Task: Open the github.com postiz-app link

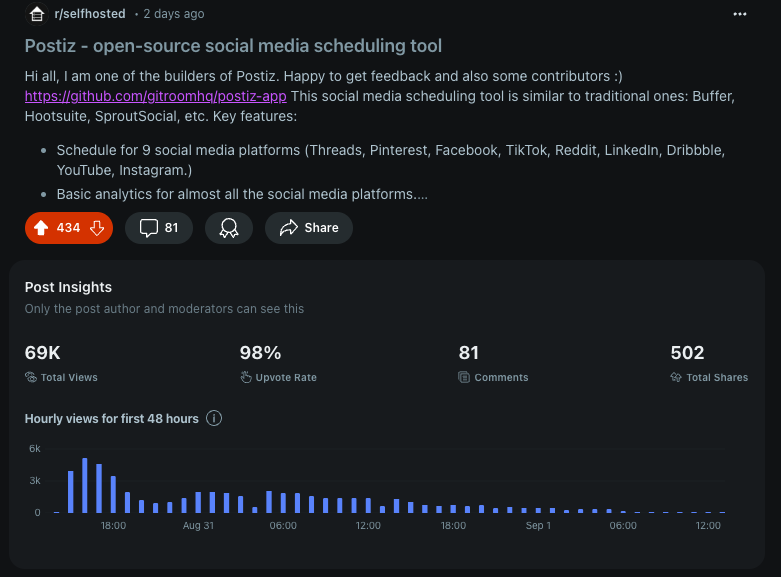Action: pos(156,96)
